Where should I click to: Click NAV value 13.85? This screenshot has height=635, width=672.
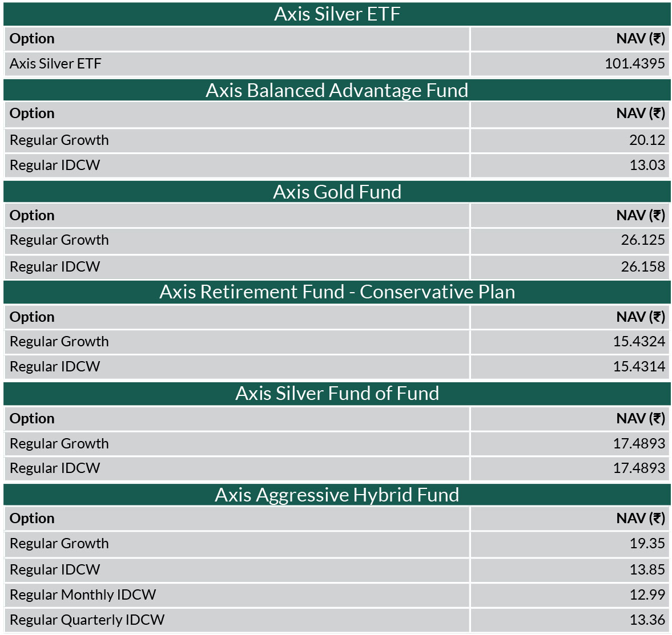pos(647,570)
